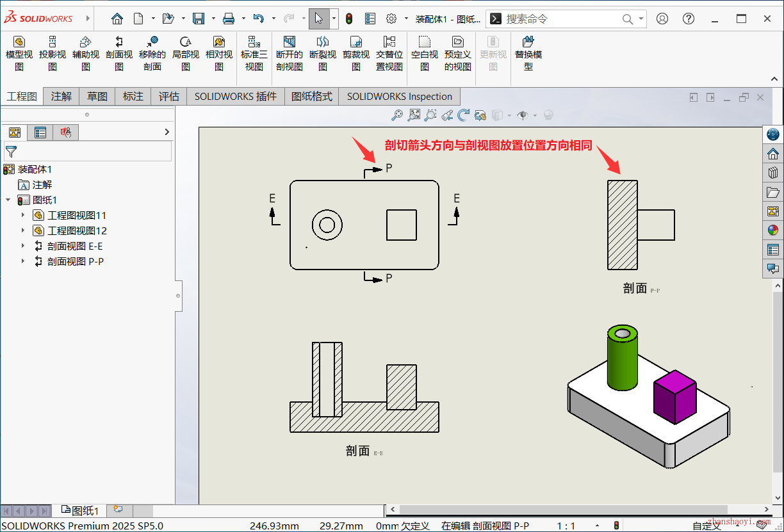Click Previous View icon in heads-up toolbar
Viewport: 784px width, 532px height.
[x=447, y=115]
